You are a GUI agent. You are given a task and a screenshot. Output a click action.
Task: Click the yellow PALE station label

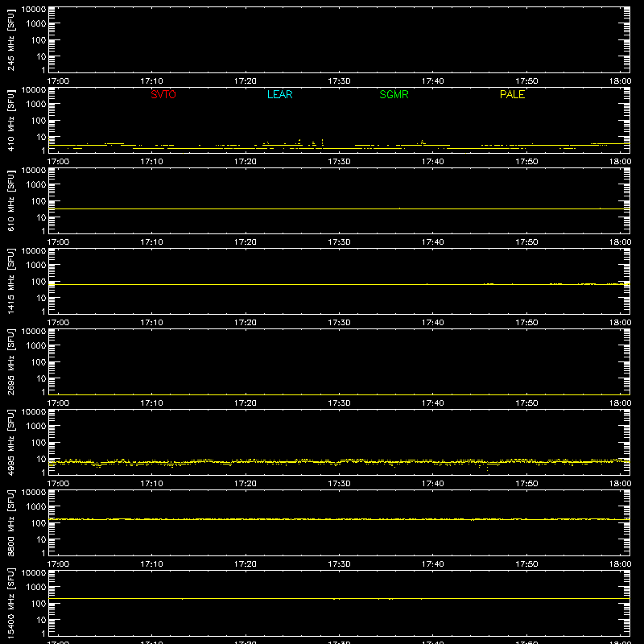point(512,94)
